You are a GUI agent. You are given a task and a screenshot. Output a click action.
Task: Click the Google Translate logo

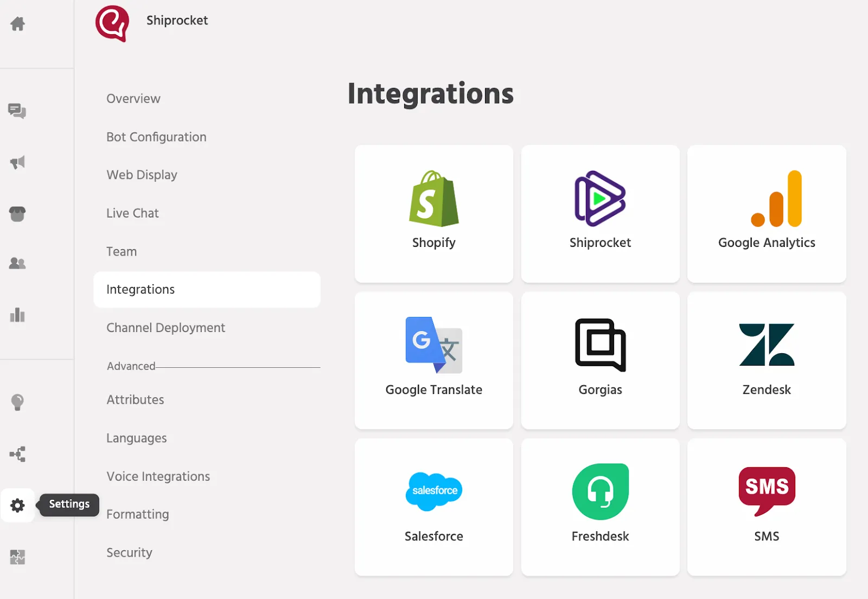pyautogui.click(x=434, y=345)
